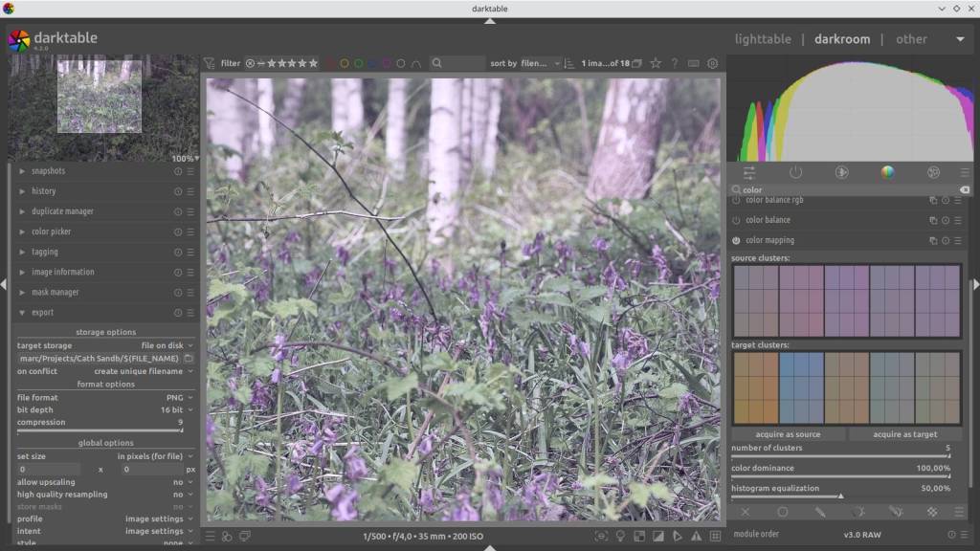Toggle clipping indication
This screenshot has width=980, height=551.
pos(658,536)
